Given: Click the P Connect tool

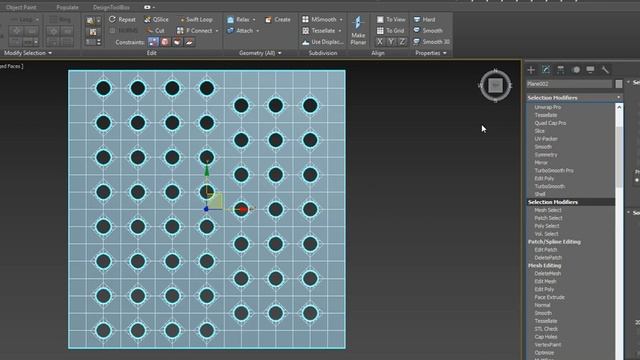Looking at the screenshot, I should point(195,31).
